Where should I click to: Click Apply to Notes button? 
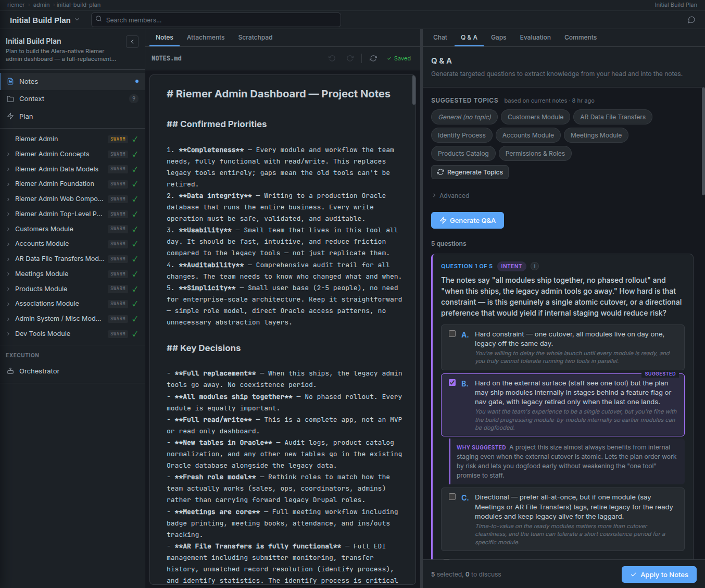pos(659,574)
